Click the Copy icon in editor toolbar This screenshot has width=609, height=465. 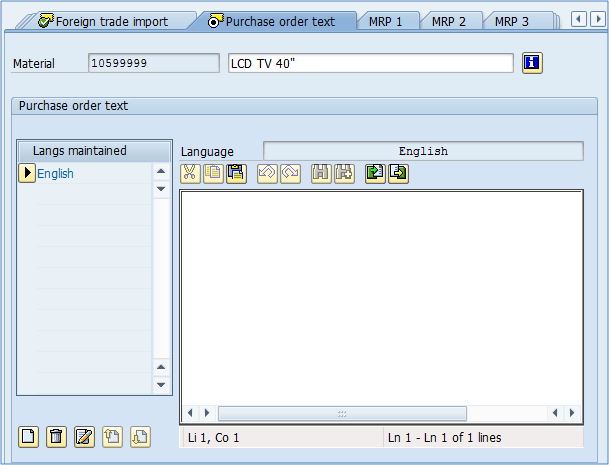point(213,173)
